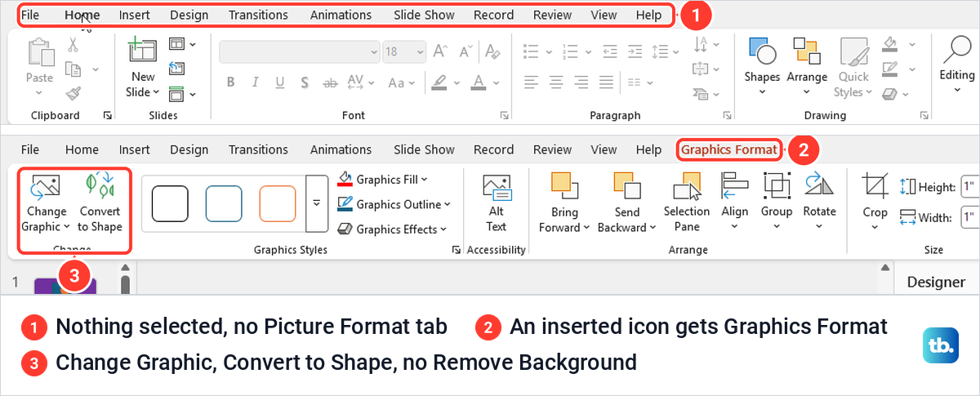Click the Cut scissors icon
The width and height of the screenshot is (980, 396).
click(73, 44)
